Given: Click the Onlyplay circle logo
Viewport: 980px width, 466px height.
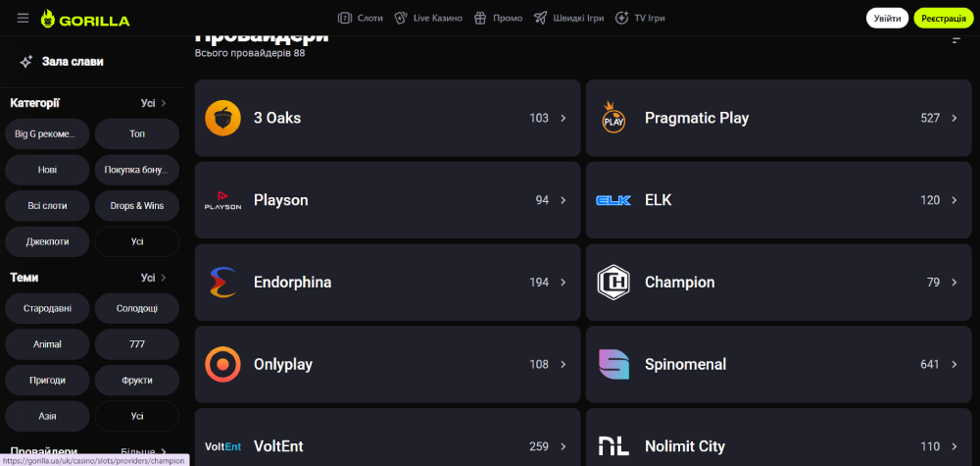Looking at the screenshot, I should click(222, 364).
